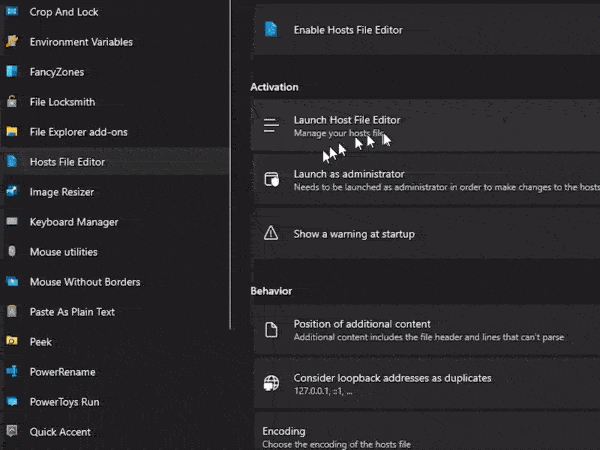Go to FancyZones settings
600x450 pixels.
click(x=115, y=72)
